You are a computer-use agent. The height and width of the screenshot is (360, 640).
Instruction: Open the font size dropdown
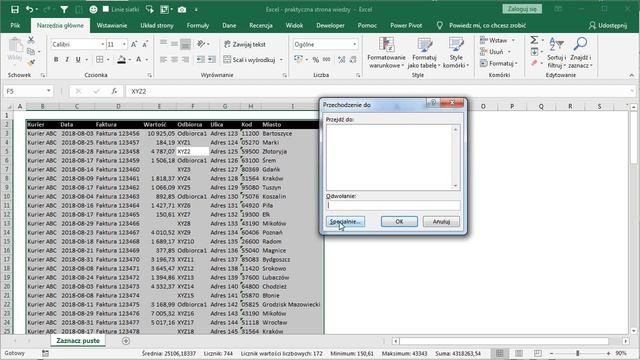point(124,44)
